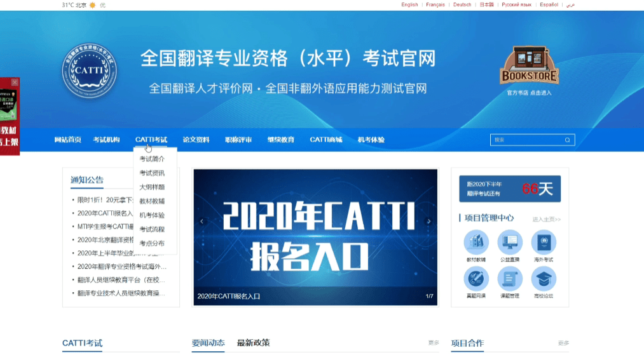Image resolution: width=644 pixels, height=355 pixels.
Task: Click the search magnifier icon
Action: coord(567,140)
